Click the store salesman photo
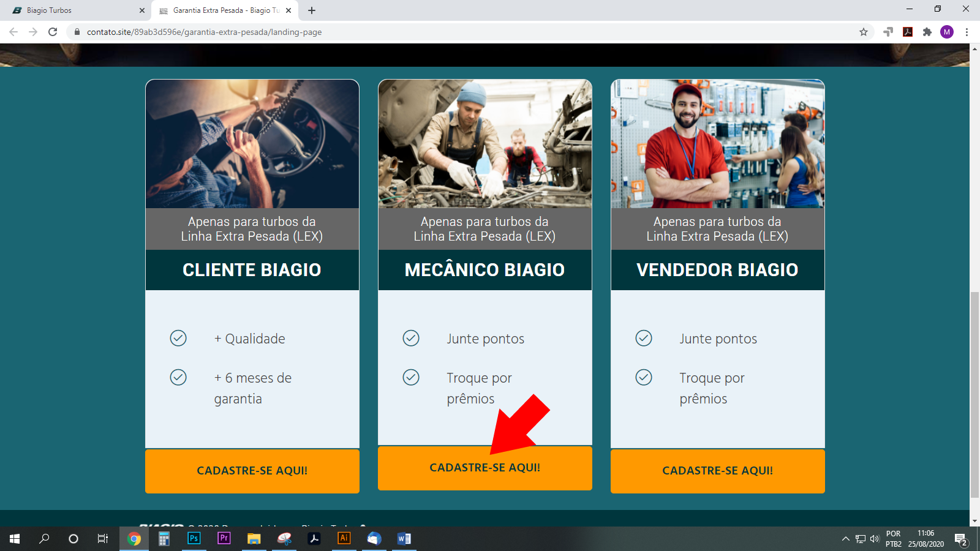 [x=718, y=144]
